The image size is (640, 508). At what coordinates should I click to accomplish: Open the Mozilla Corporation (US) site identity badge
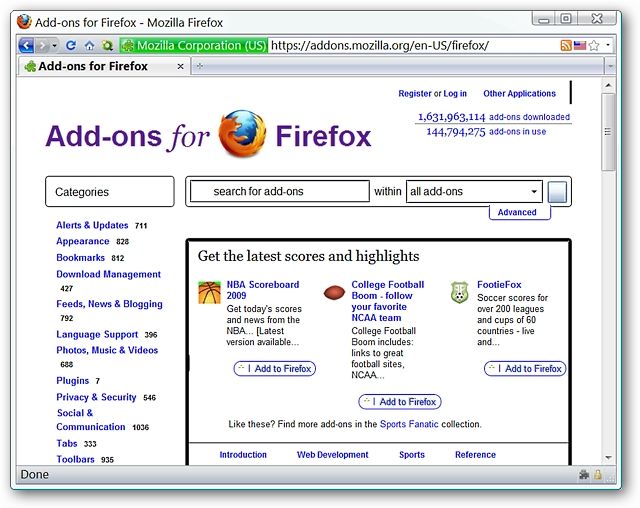(194, 45)
